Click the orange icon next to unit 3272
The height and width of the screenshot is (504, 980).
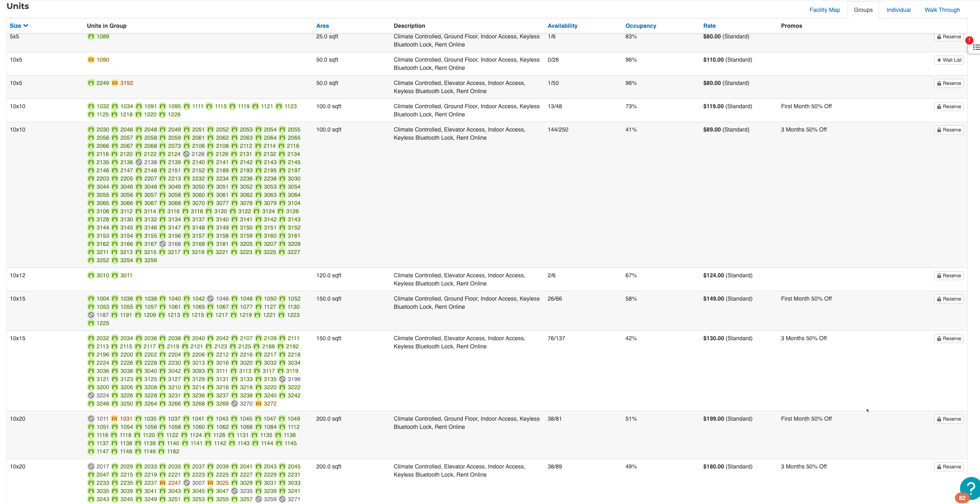pos(258,404)
